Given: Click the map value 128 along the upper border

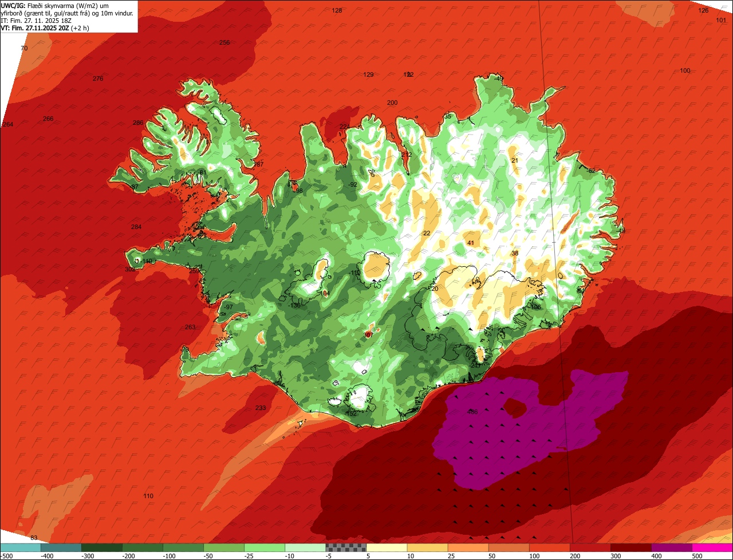Looking at the screenshot, I should pos(337,11).
